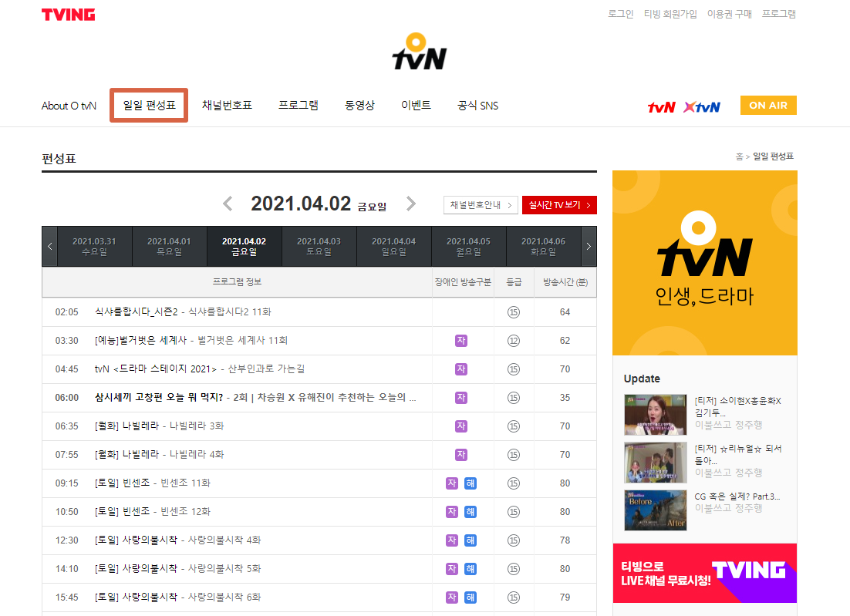
Task: Click the large tvN logo in the header
Action: coord(419,52)
